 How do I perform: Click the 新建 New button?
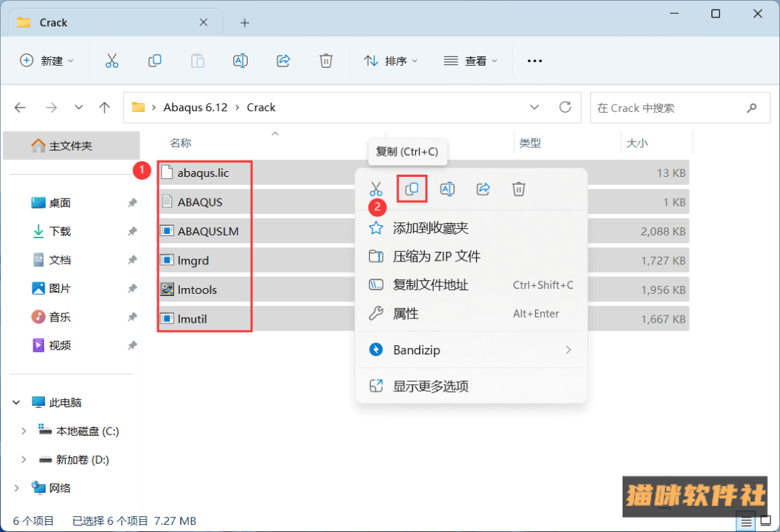tap(46, 61)
